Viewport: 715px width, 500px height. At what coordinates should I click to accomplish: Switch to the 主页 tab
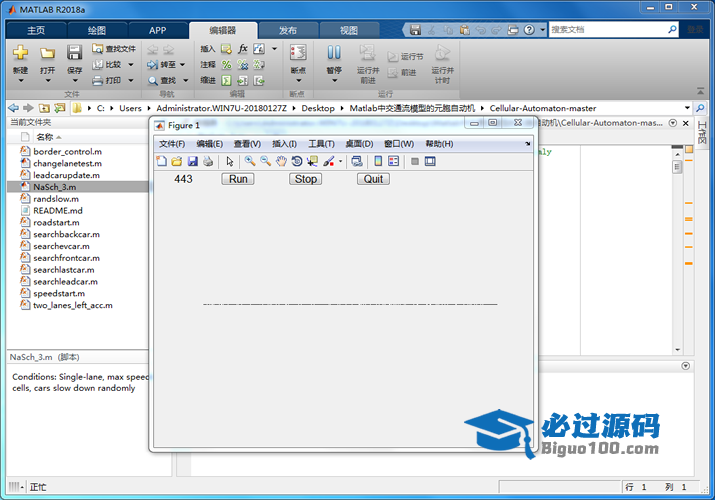pos(36,31)
